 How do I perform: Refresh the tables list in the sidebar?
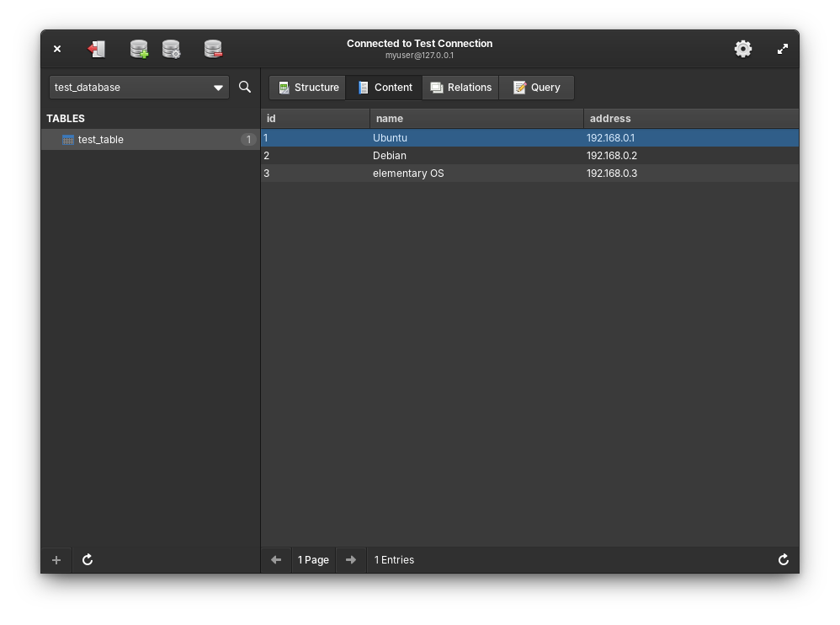coord(88,560)
